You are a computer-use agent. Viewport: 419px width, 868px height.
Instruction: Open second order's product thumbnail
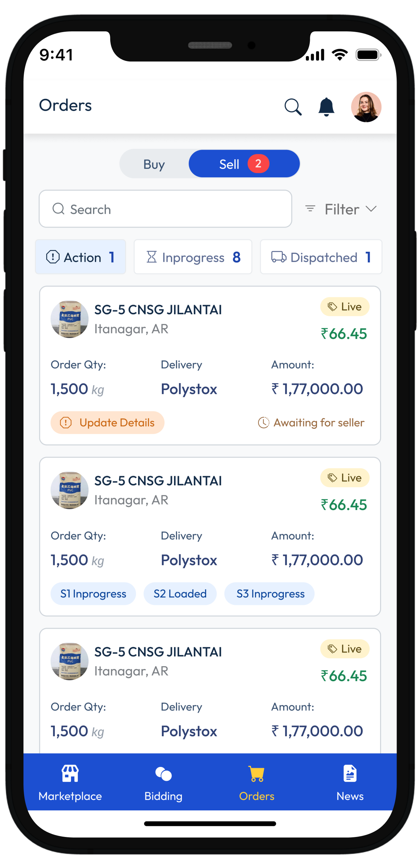click(69, 490)
